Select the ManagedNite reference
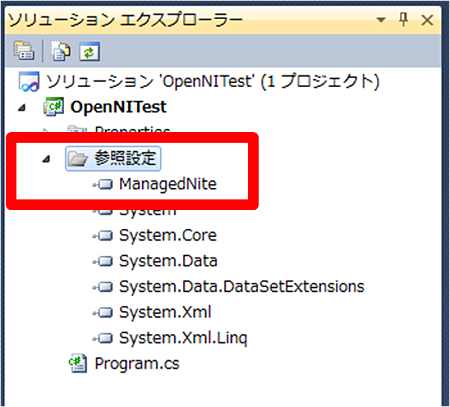Screen dimensions: 450x407 click(x=168, y=184)
